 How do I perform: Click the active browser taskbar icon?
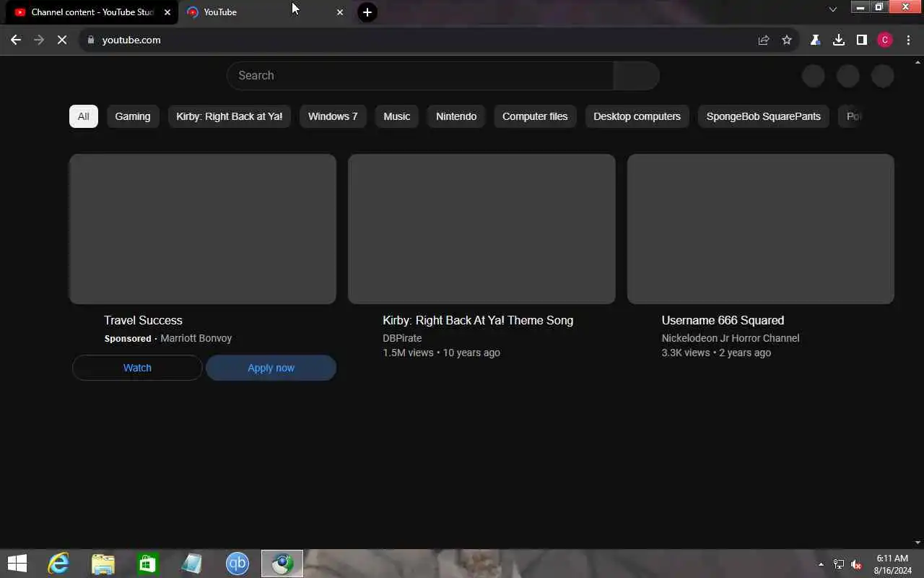[x=282, y=564]
